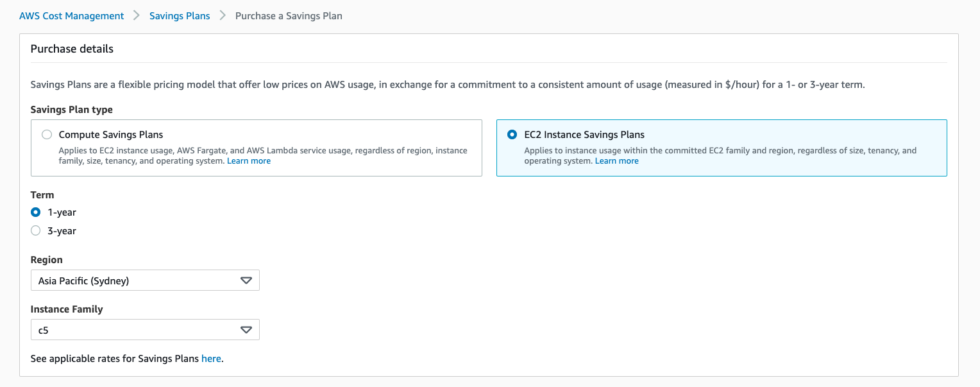
Task: Navigate to Savings Plans breadcrumb link
Action: (180, 16)
